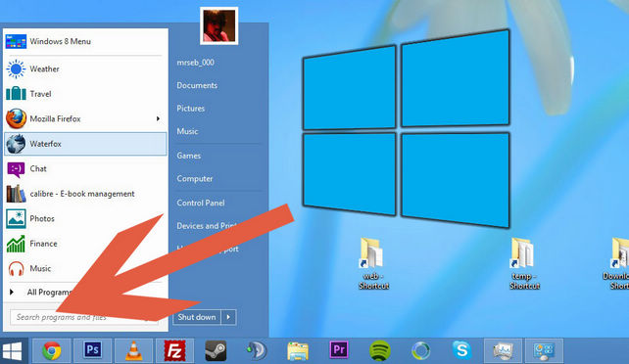Launch Photoshop from the taskbar

93,351
